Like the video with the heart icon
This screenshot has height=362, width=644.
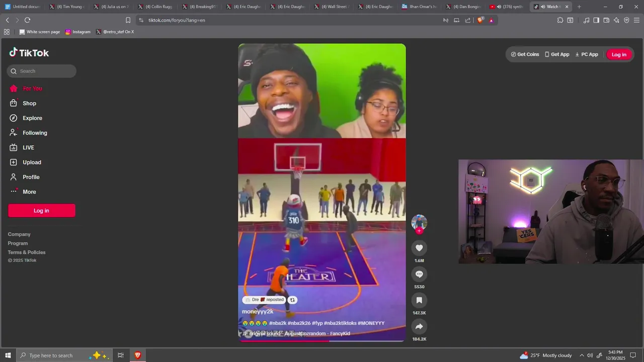pos(419,248)
